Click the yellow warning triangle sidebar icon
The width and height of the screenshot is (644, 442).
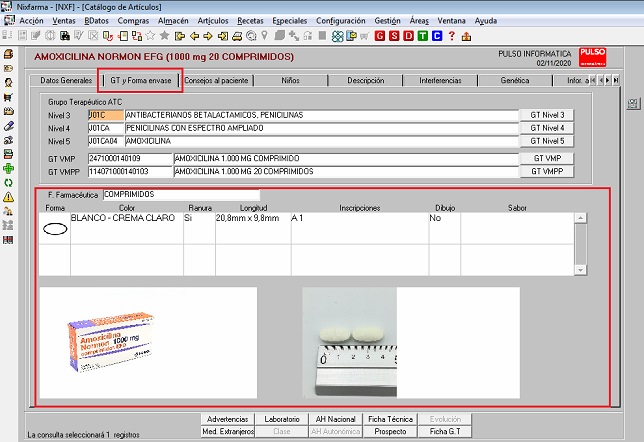point(8,197)
